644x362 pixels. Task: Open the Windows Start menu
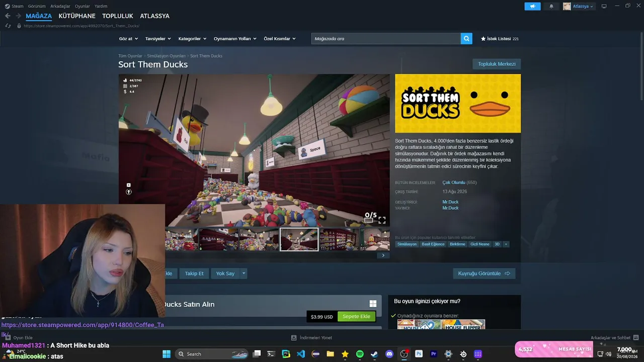pyautogui.click(x=166, y=354)
